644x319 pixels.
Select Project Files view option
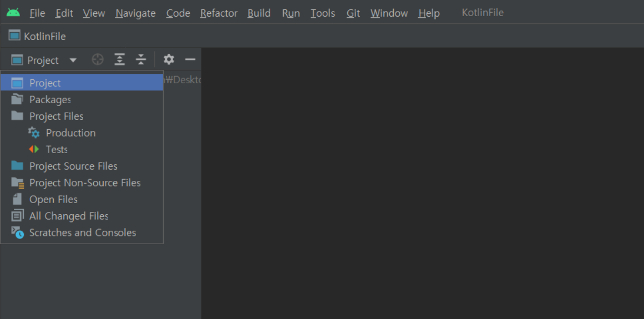coord(82,116)
